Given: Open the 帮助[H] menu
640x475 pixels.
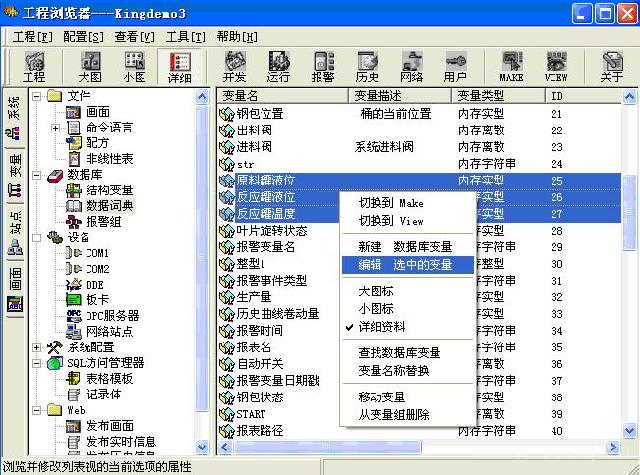Looking at the screenshot, I should pos(237,37).
